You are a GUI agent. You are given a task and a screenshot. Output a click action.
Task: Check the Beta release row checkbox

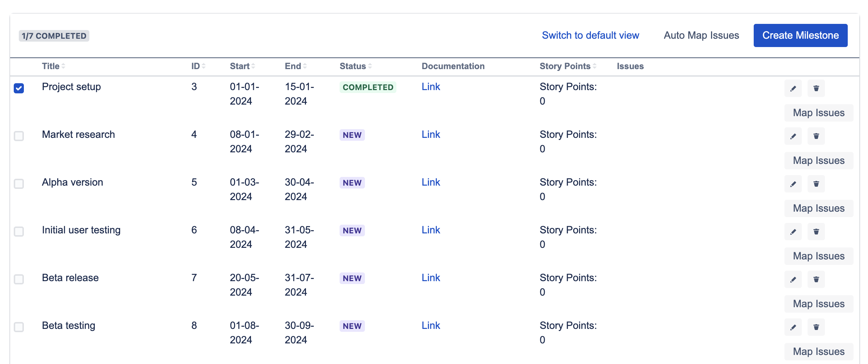click(x=19, y=279)
